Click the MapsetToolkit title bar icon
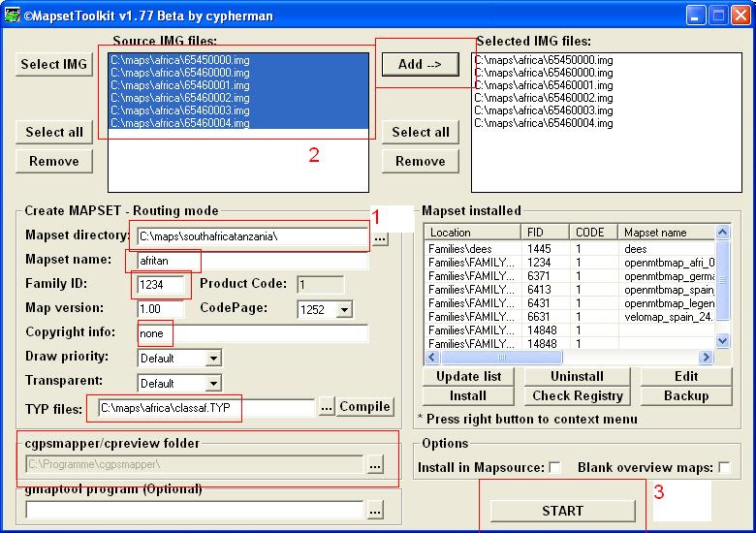Image resolution: width=756 pixels, height=533 pixels. coord(12,15)
